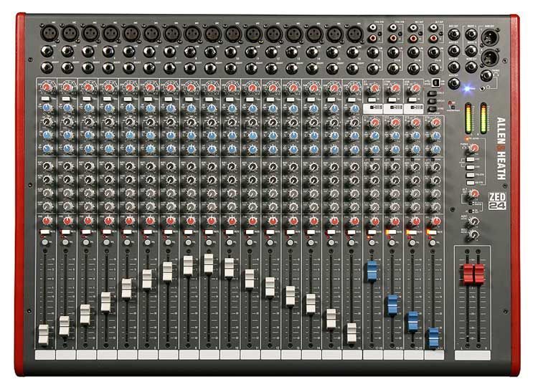Screen dimensions: 538x392
Task: Select the Main Right XLR output socket
Action: [490, 57]
